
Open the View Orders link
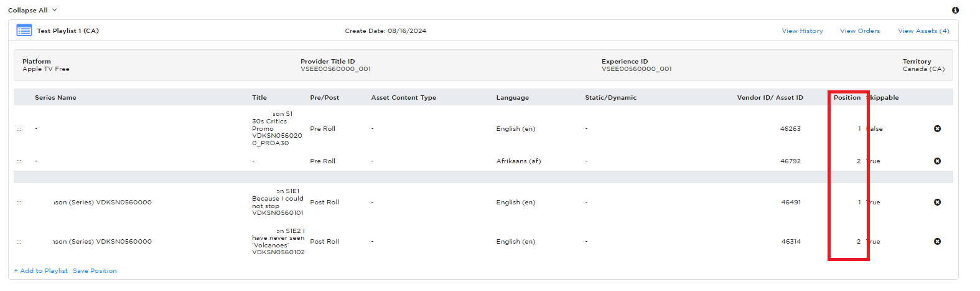[x=860, y=31]
